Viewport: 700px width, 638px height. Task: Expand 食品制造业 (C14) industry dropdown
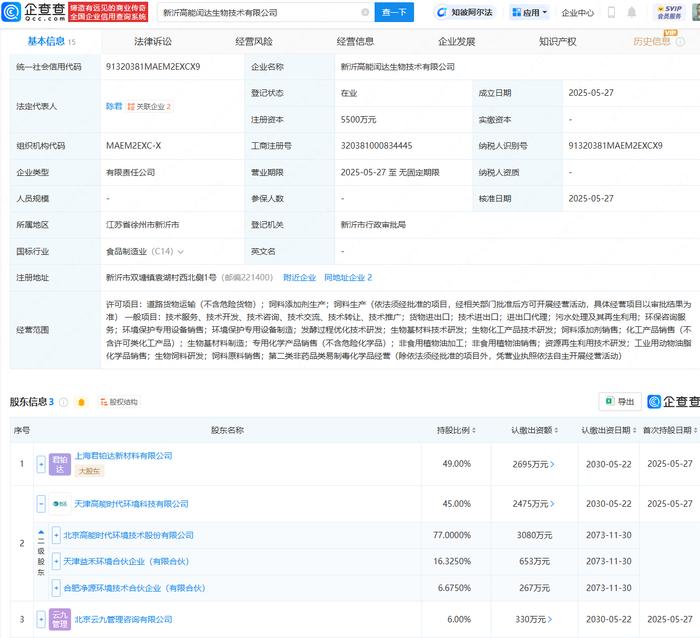click(181, 252)
